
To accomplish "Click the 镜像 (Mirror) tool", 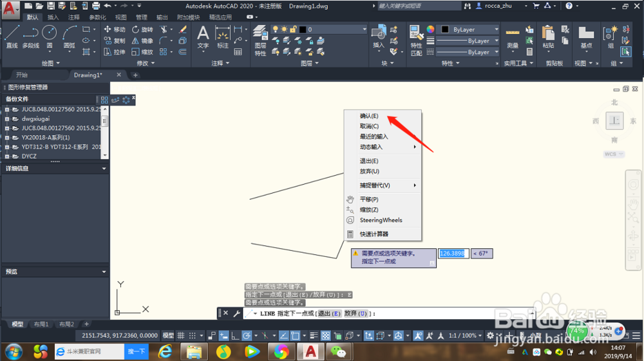I will (x=142, y=41).
